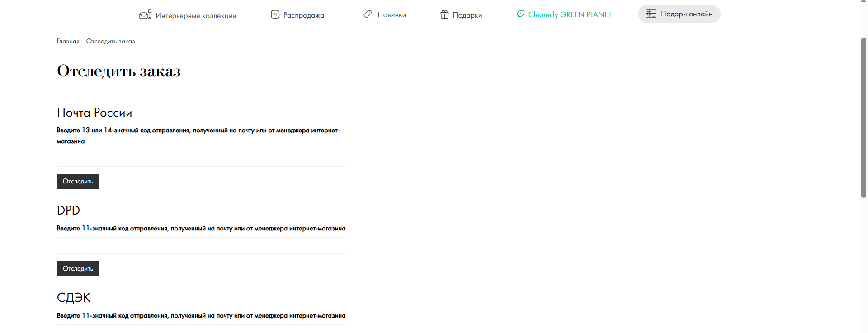This screenshot has height=333, width=868.
Task: Click the gift card icon
Action: (651, 14)
